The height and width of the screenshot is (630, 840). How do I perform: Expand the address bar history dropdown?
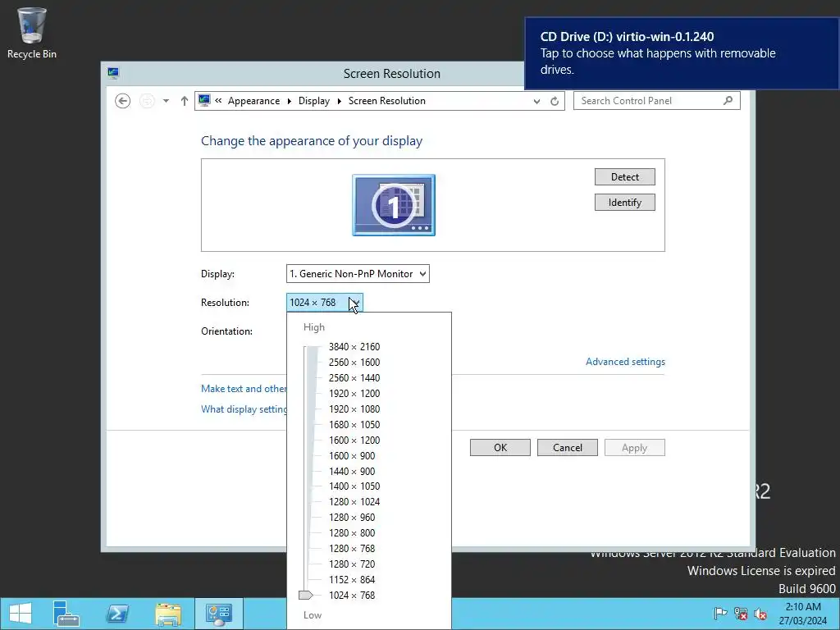click(536, 101)
